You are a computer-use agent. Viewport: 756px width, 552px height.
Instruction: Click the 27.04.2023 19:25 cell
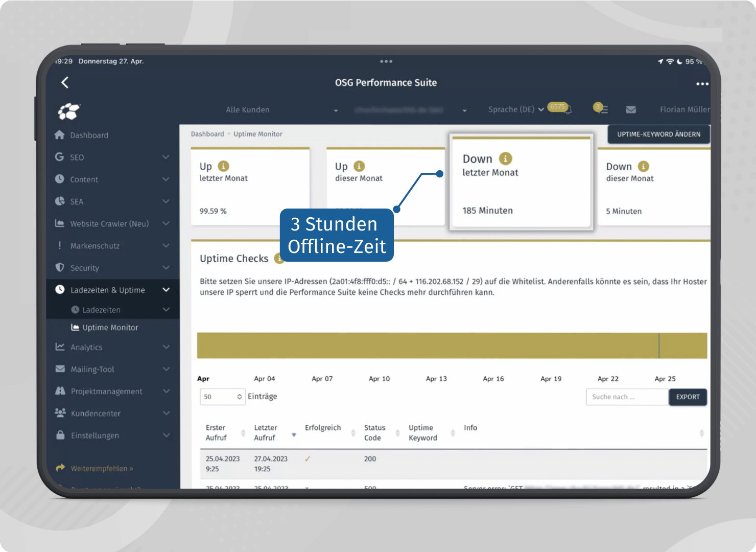click(271, 464)
